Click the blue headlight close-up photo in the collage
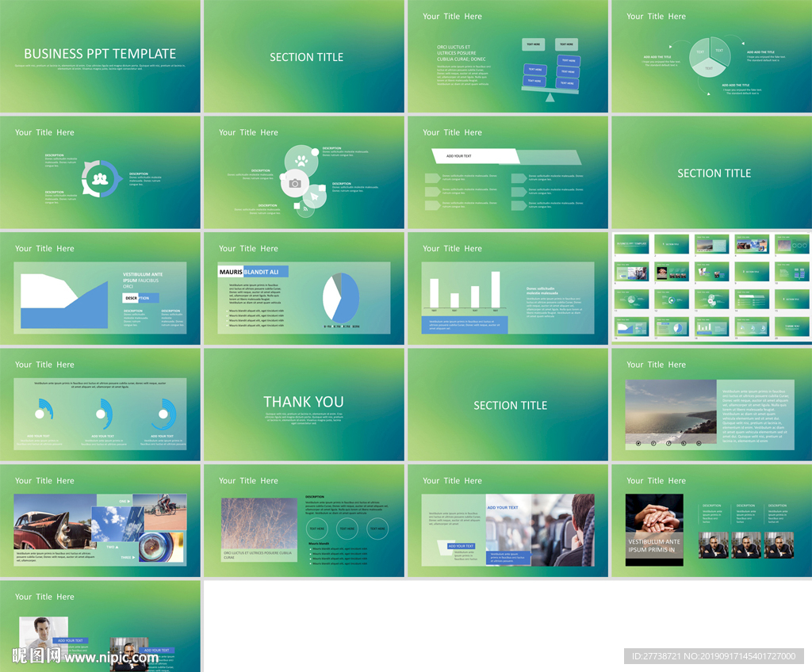Viewport: 812px width, 672px height. pos(160,548)
